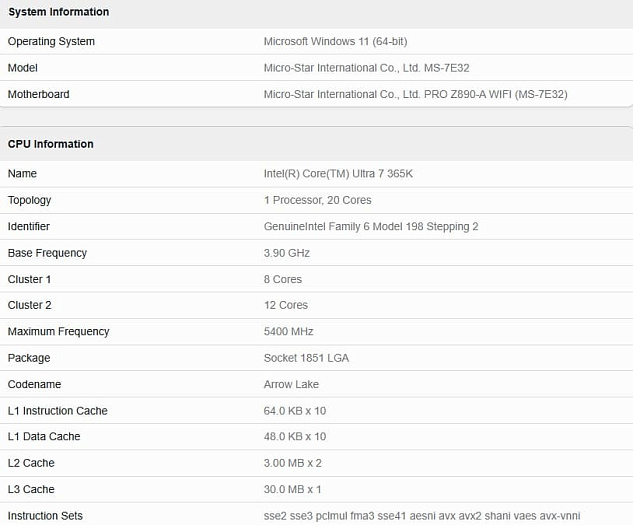This screenshot has height=525, width=633.
Task: Select the 'Arrow Lake' value
Action: 291,384
